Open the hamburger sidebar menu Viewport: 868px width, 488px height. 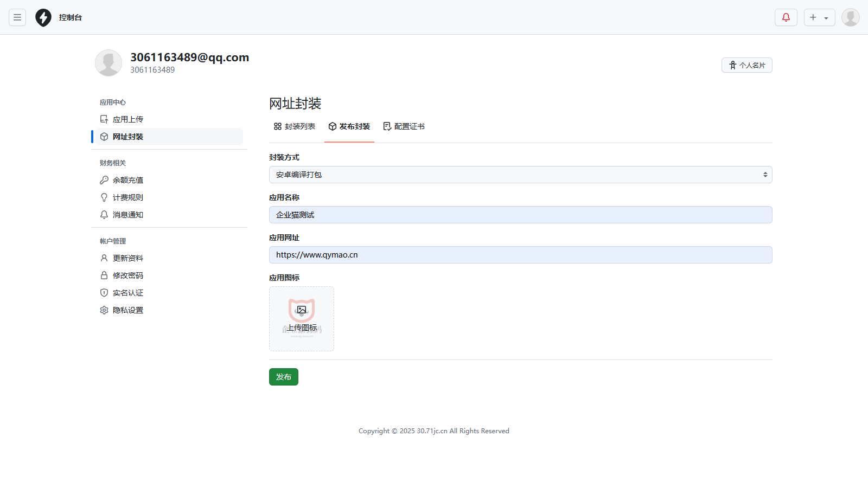pos(17,17)
